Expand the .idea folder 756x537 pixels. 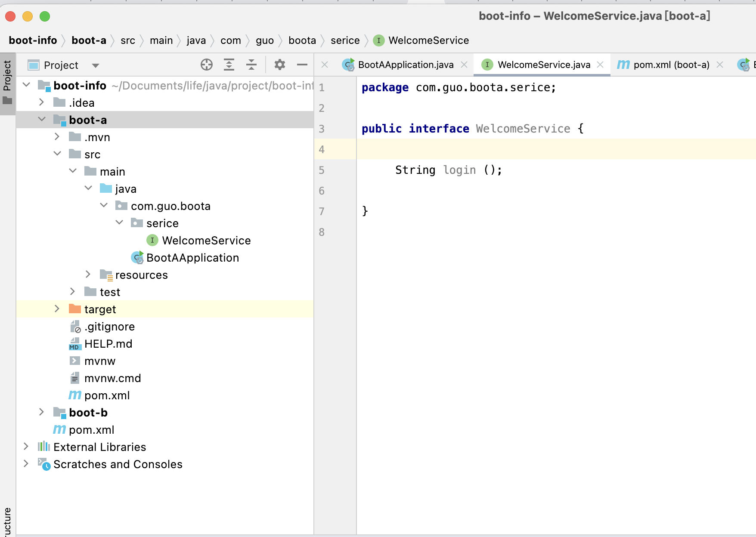(41, 102)
